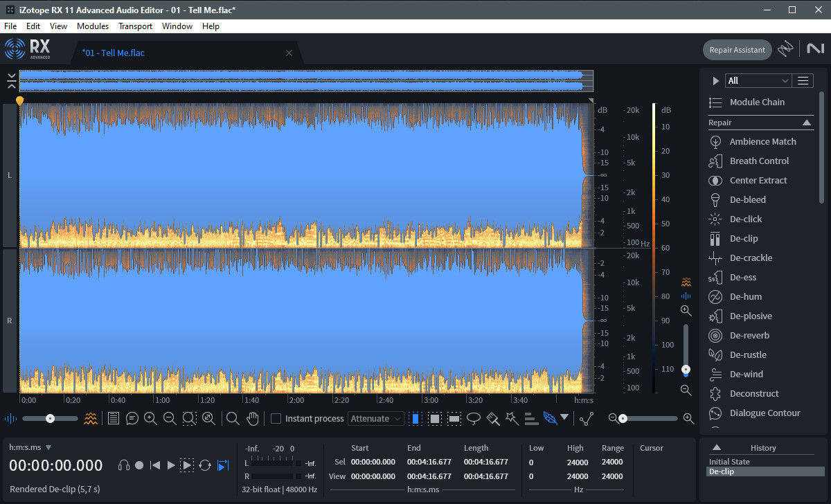Open the Transport menu
The image size is (831, 504).
click(x=135, y=26)
